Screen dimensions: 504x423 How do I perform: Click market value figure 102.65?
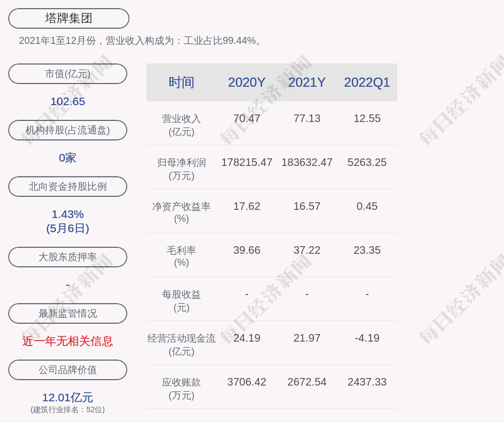[68, 101]
